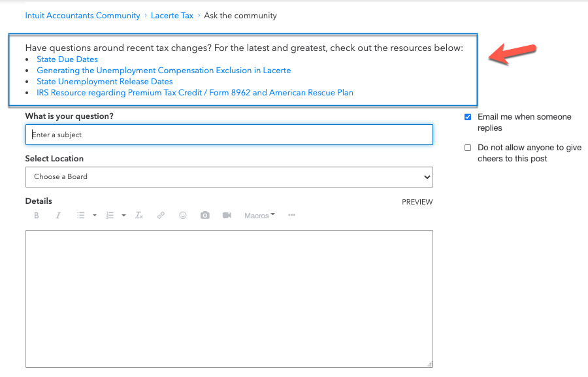Switch to the PREVIEW tab
This screenshot has width=588, height=377.
tap(417, 203)
